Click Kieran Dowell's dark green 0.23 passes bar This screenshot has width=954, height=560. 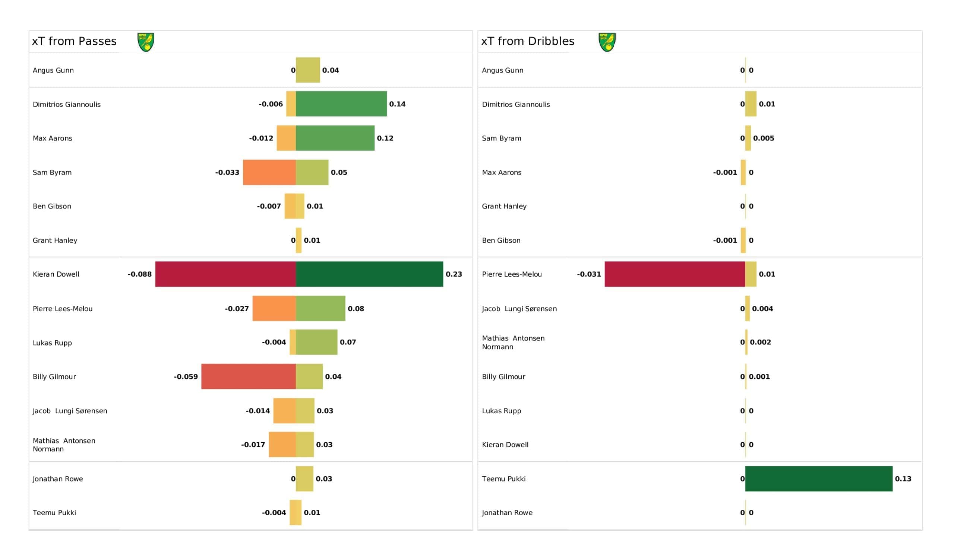click(x=369, y=274)
